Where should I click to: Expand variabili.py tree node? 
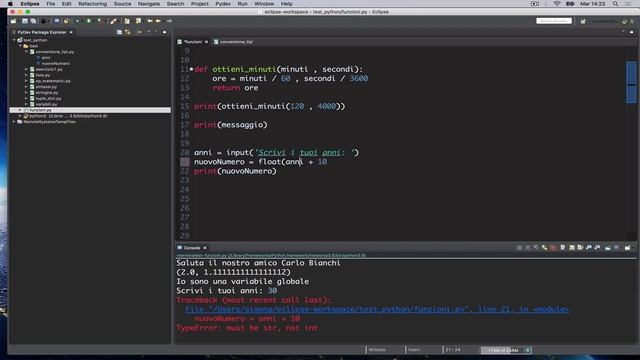point(27,104)
